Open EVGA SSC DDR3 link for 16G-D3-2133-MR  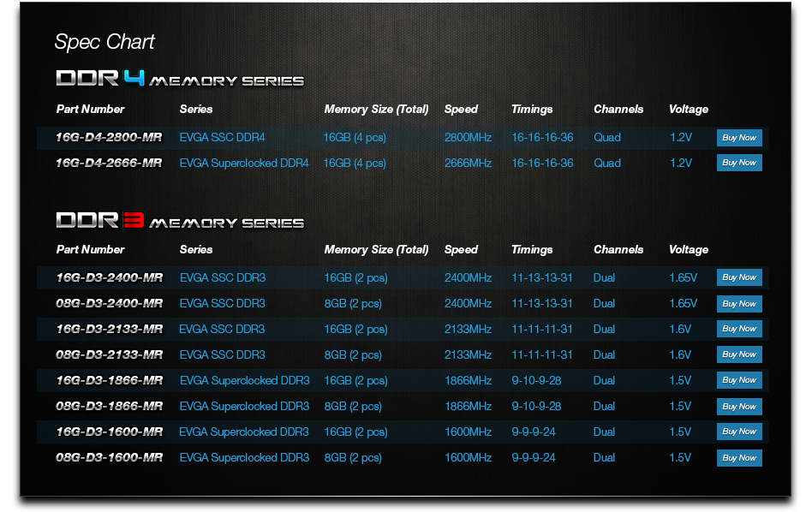222,330
